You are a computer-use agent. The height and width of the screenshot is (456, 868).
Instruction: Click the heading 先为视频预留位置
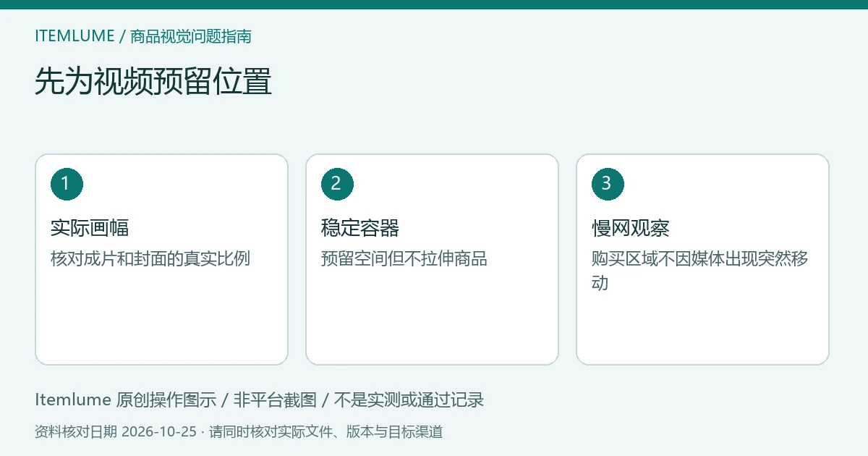pos(153,82)
